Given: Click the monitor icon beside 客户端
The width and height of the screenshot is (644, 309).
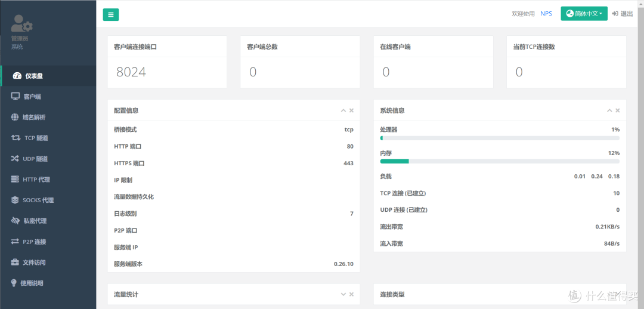Looking at the screenshot, I should click(15, 97).
